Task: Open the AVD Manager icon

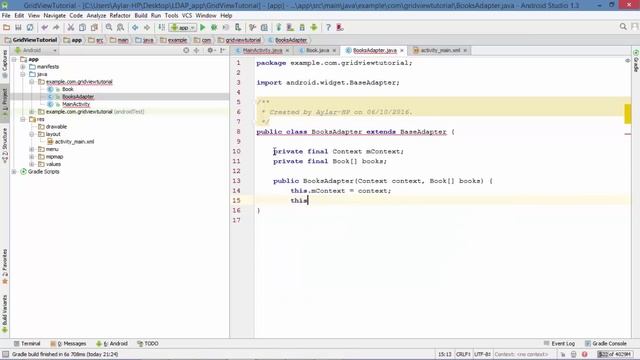Action: point(290,27)
